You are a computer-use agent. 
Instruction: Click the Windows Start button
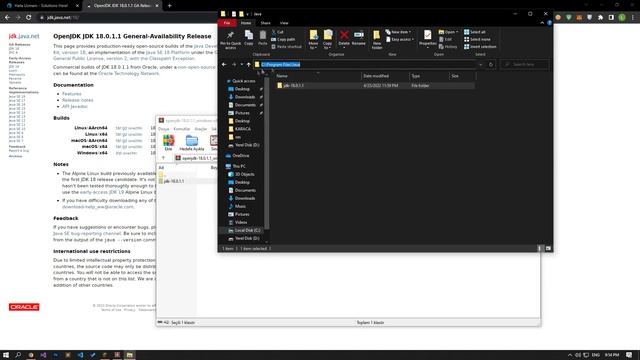[6, 355]
